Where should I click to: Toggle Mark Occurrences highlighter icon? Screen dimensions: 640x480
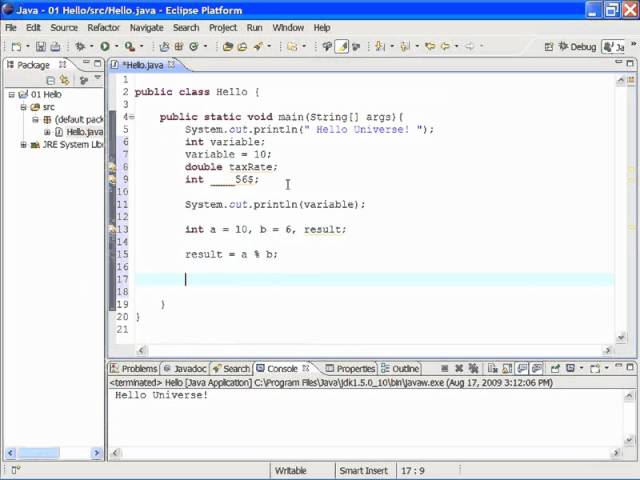pos(342,47)
